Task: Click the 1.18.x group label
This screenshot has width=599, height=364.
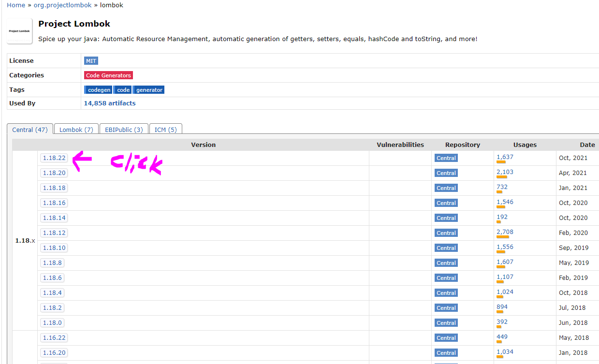Action: pyautogui.click(x=25, y=240)
